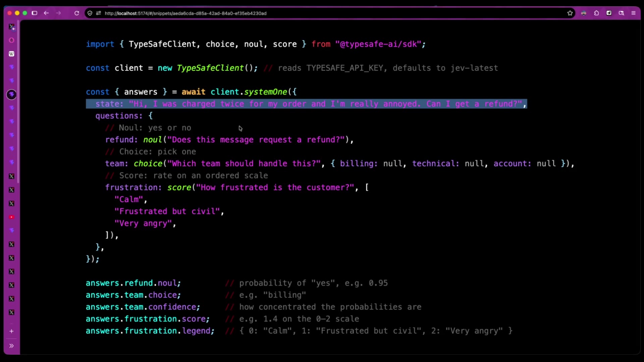Image resolution: width=644 pixels, height=362 pixels.
Task: Click the highlighted state string line
Action: click(x=306, y=104)
